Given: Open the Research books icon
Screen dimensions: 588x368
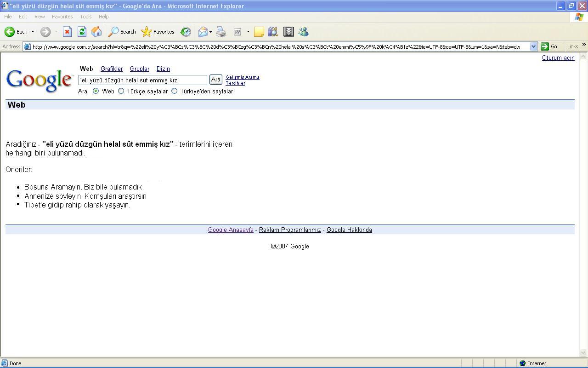Looking at the screenshot, I should [273, 32].
